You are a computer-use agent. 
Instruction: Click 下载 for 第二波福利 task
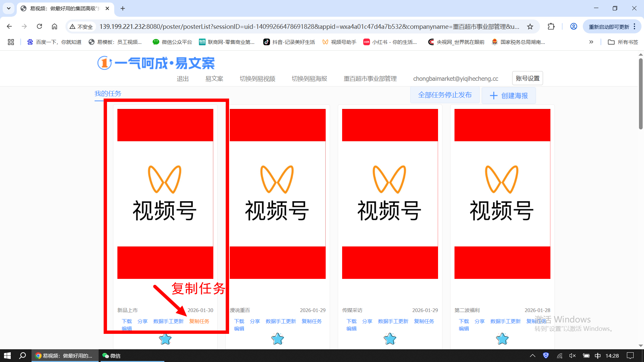point(464,321)
